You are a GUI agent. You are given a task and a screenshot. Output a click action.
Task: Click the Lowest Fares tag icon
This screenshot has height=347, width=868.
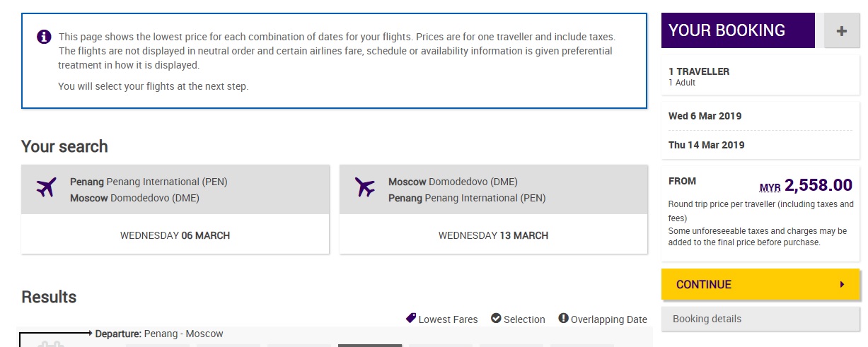pos(411,319)
